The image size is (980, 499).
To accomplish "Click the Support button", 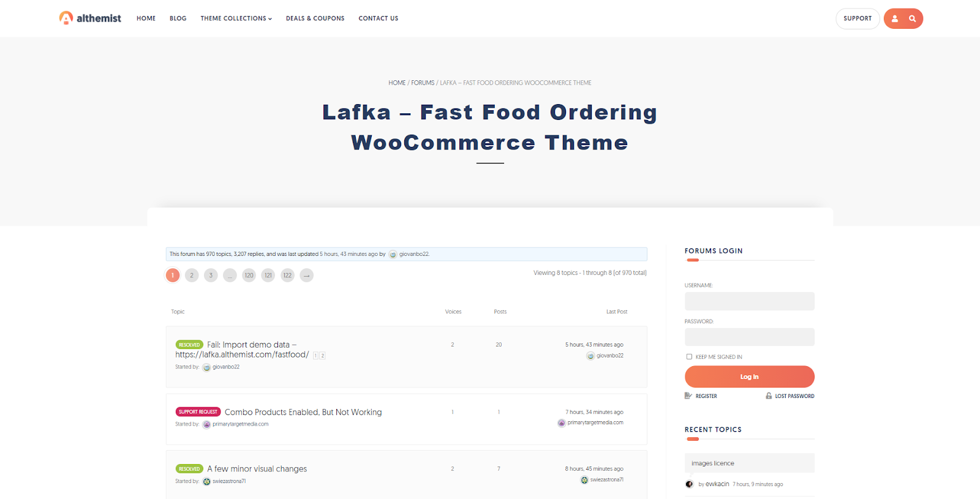I will 858,19.
